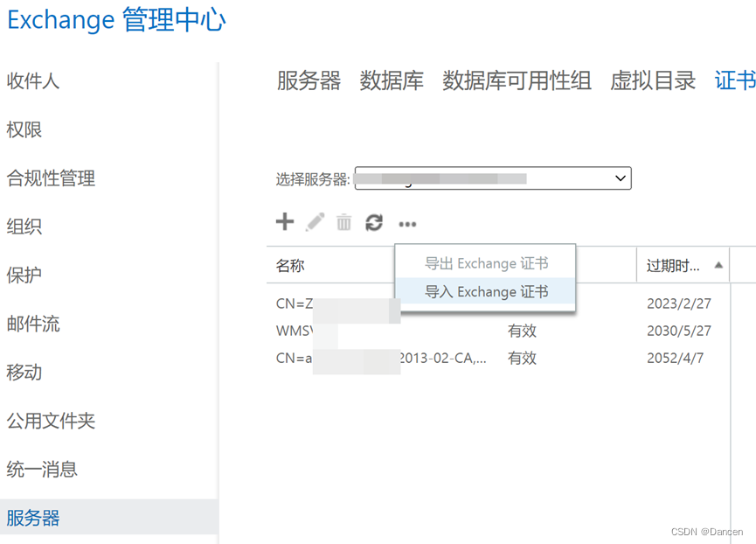756x544 pixels.
Task: Click the Exchange 管理中心 title
Action: 117,20
